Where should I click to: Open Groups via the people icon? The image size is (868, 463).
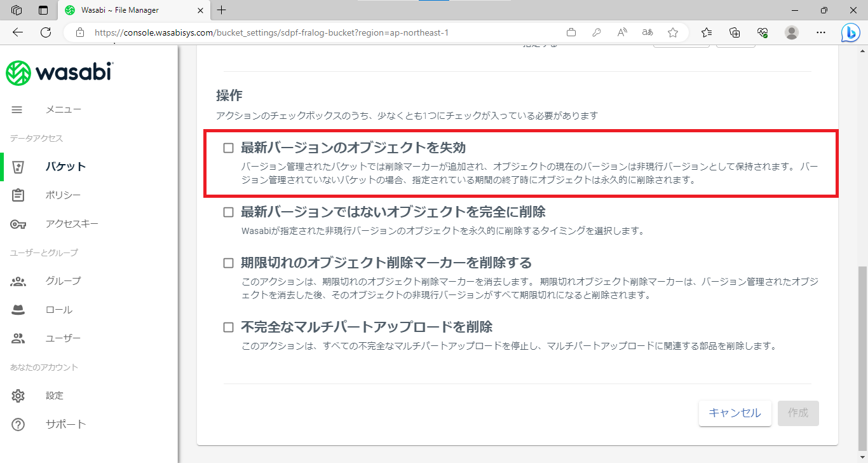(x=18, y=281)
